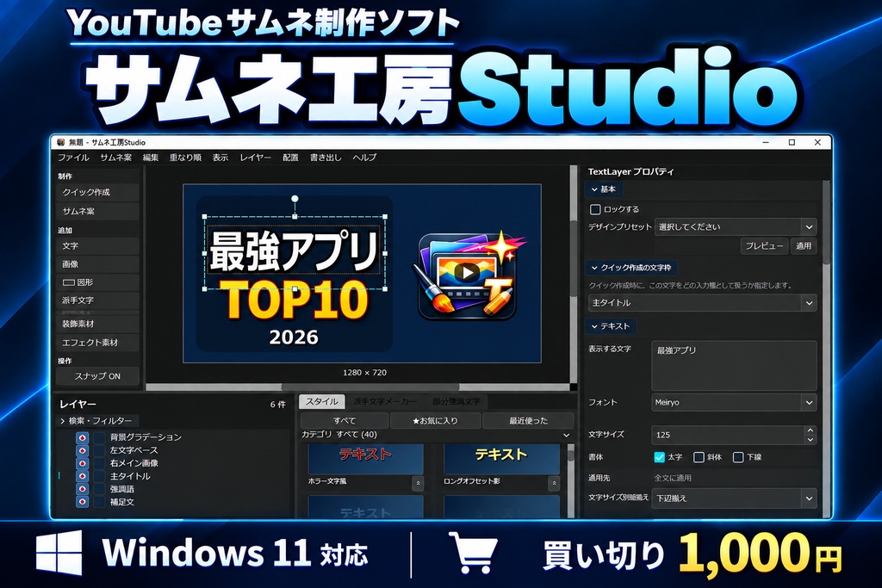Open the ヘルプ menu
Image resolution: width=882 pixels, height=588 pixels.
(x=364, y=158)
